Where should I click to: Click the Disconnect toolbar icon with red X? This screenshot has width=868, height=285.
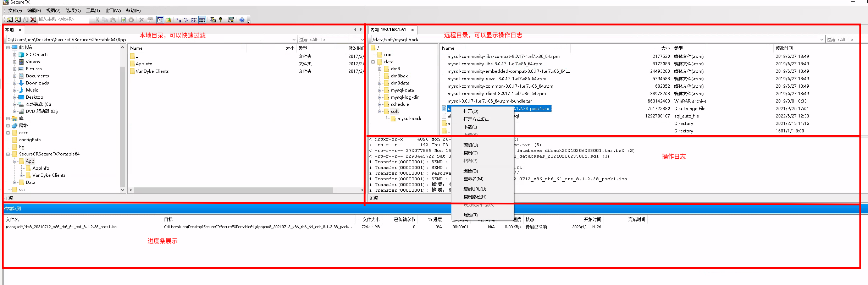[33, 20]
